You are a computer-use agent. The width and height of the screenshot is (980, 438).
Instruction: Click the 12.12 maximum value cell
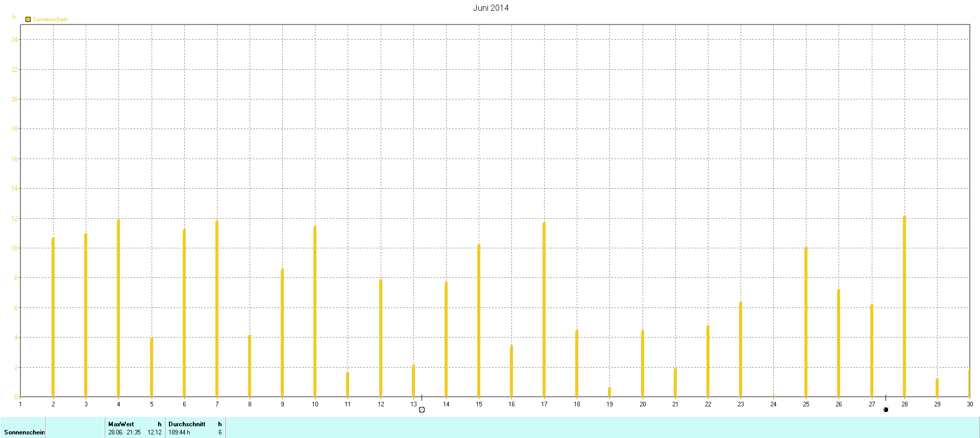(155, 432)
